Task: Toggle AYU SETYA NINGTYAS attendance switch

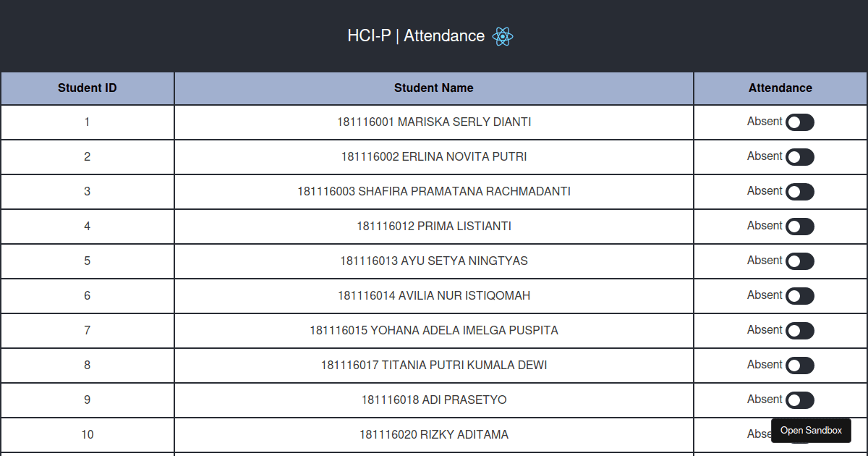Action: click(x=799, y=261)
